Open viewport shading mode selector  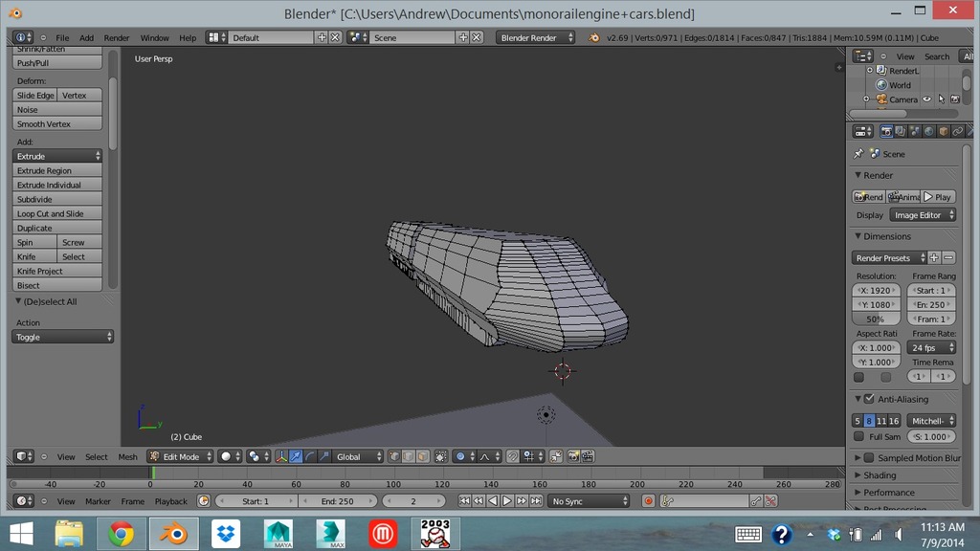pyautogui.click(x=230, y=456)
